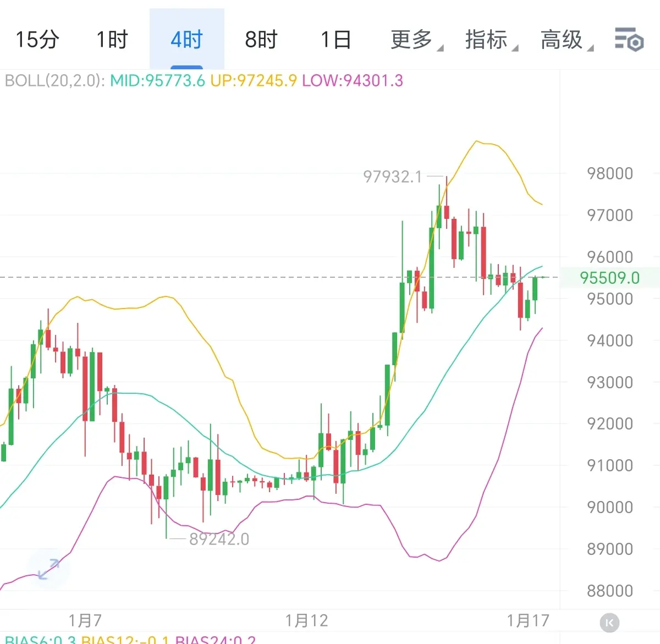Image resolution: width=660 pixels, height=644 pixels.
Task: Jump to latest candle button
Action: (609, 623)
